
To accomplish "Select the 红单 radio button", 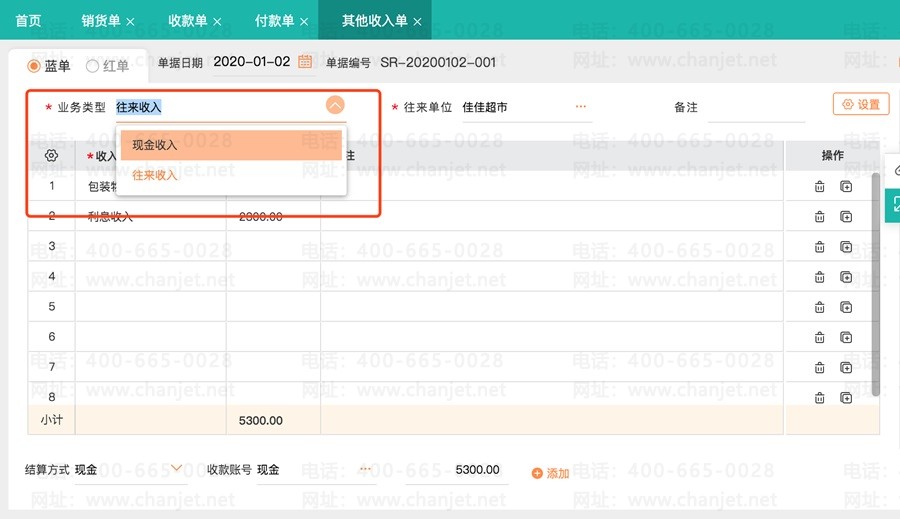I will pos(93,66).
